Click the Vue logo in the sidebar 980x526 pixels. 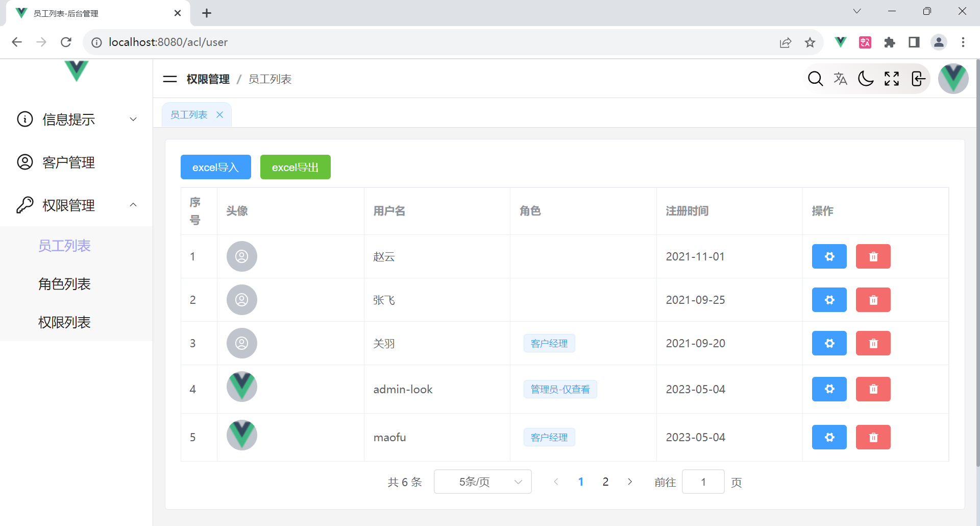(x=77, y=71)
